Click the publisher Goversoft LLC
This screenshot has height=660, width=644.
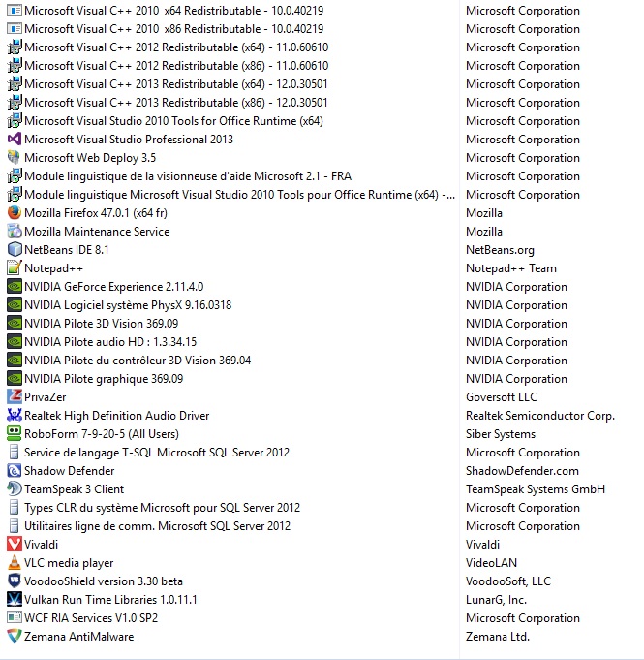coord(502,397)
